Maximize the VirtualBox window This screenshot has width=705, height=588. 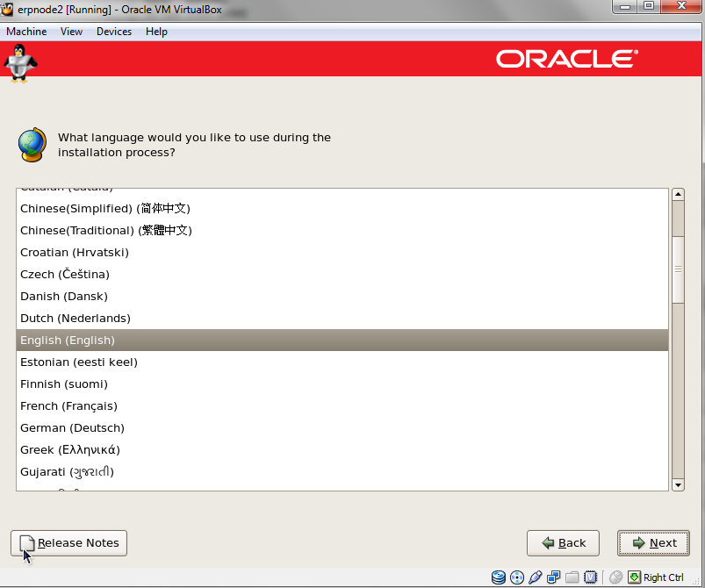click(x=648, y=6)
